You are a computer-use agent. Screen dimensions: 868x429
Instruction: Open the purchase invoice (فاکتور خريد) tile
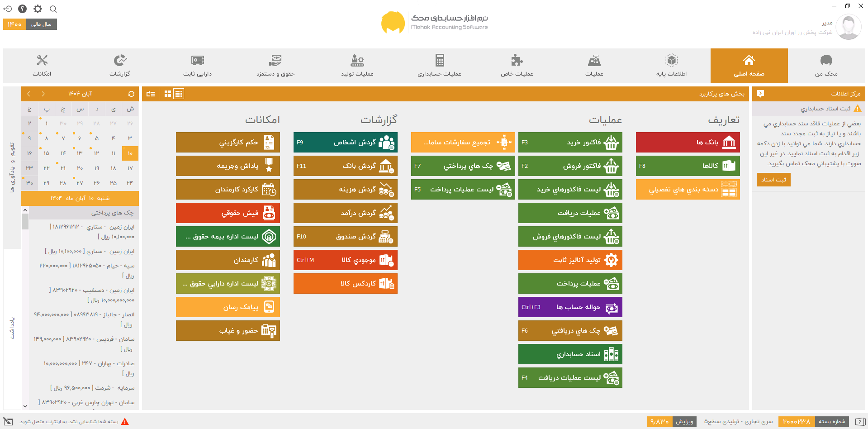coord(570,142)
